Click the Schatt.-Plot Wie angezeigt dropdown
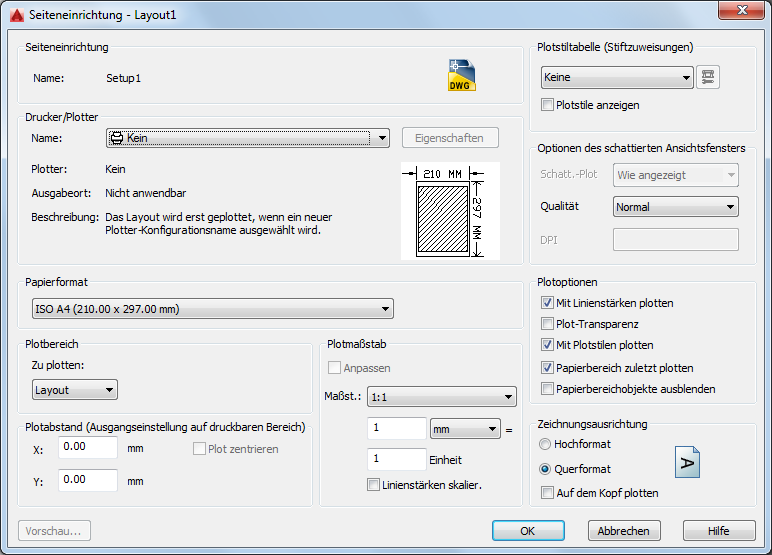This screenshot has width=772, height=555. coord(676,175)
